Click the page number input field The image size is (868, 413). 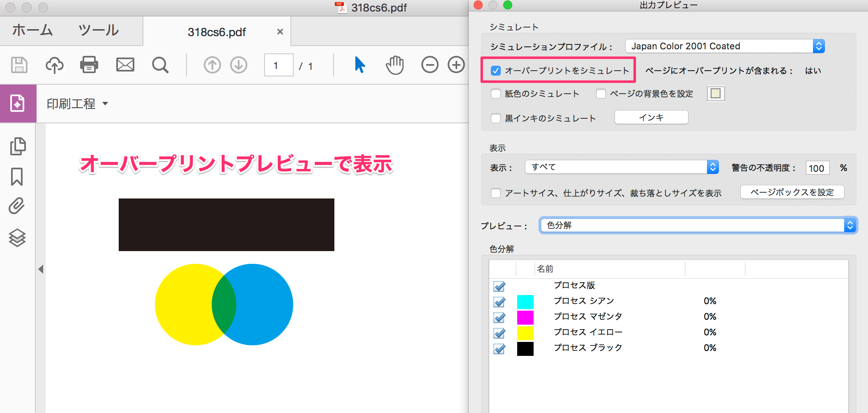[x=279, y=65]
